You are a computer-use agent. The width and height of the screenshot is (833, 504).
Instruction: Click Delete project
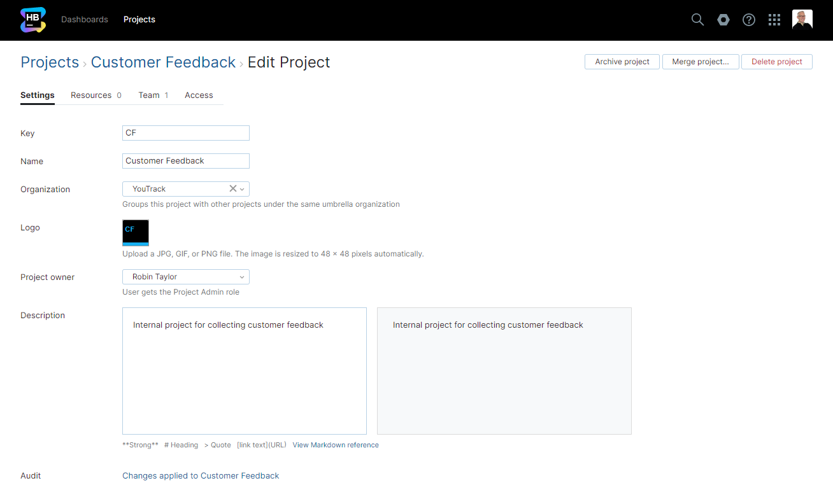pyautogui.click(x=776, y=62)
